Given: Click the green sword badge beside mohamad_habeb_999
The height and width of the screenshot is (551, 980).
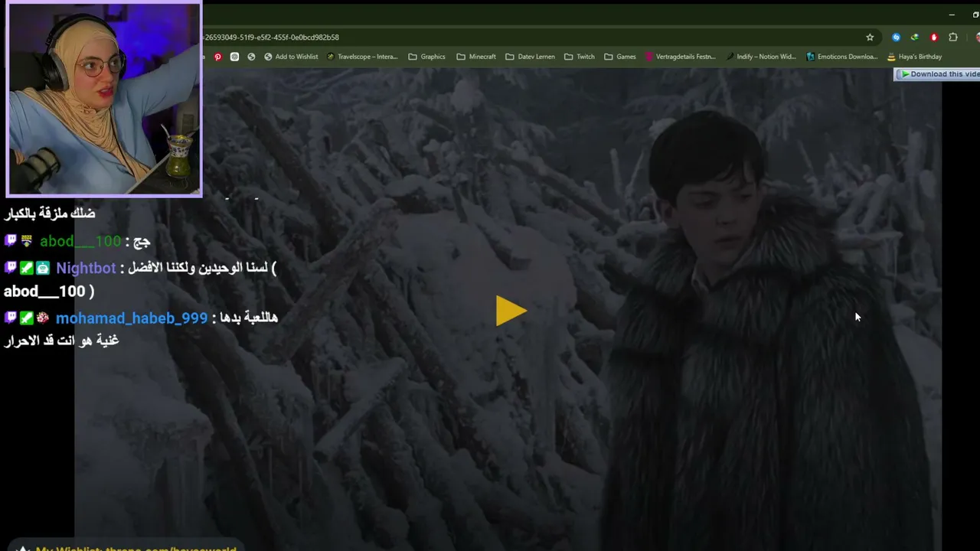Looking at the screenshot, I should (27, 318).
